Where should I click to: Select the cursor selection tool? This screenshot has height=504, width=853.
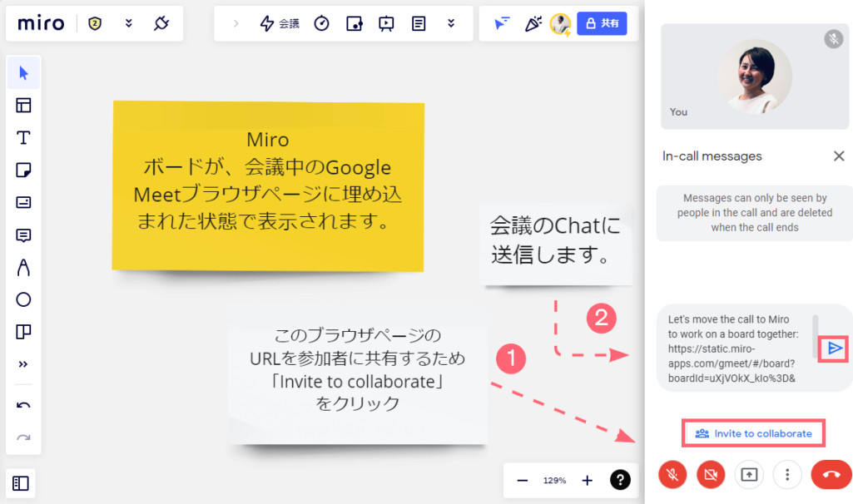tap(23, 73)
